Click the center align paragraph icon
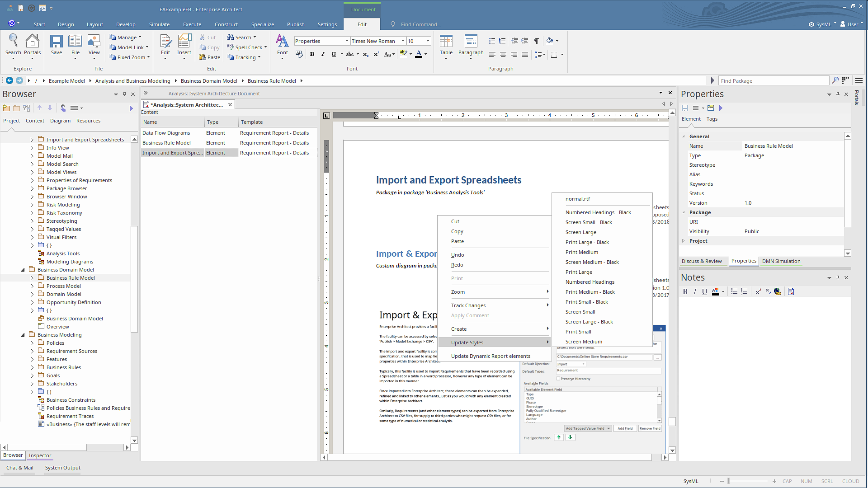 point(503,54)
